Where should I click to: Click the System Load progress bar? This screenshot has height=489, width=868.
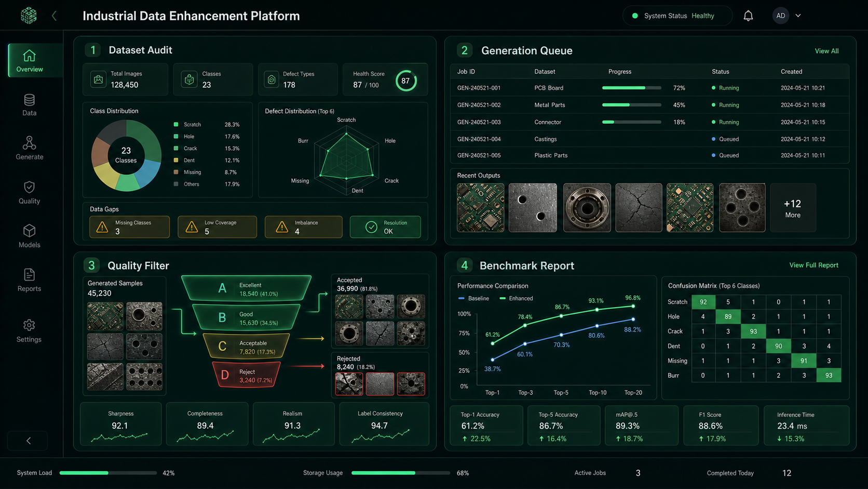point(108,473)
